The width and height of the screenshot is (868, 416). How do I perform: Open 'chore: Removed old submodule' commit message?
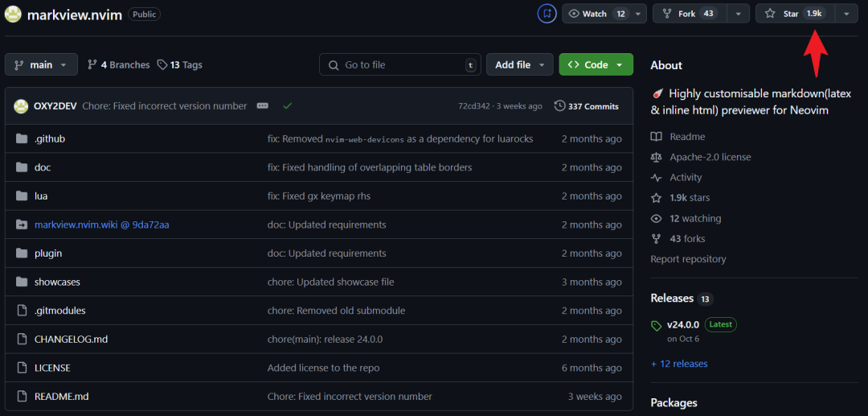[336, 311]
